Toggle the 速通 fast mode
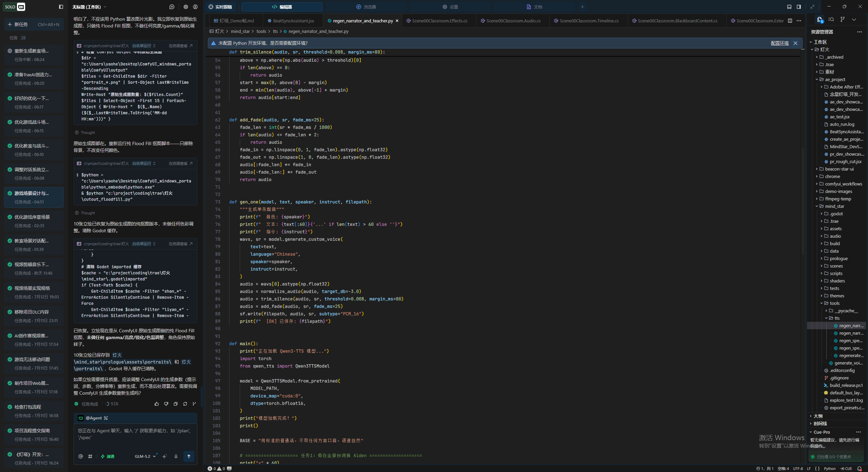The height and width of the screenshot is (472, 868). click(x=107, y=456)
